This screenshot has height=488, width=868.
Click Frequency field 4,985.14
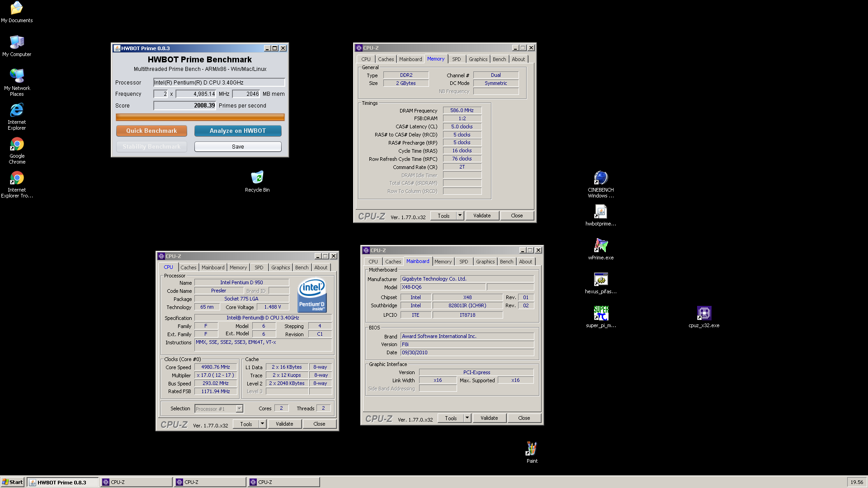click(196, 94)
